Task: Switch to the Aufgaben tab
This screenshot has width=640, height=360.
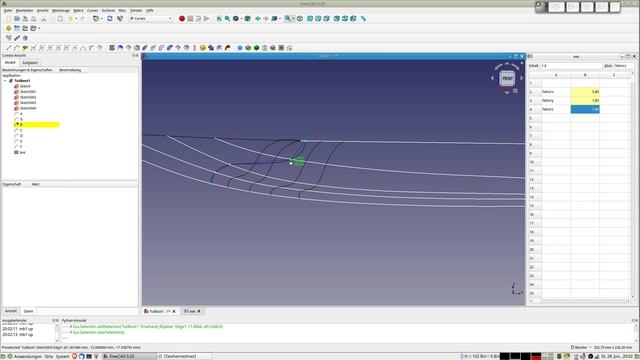Action: 30,62
